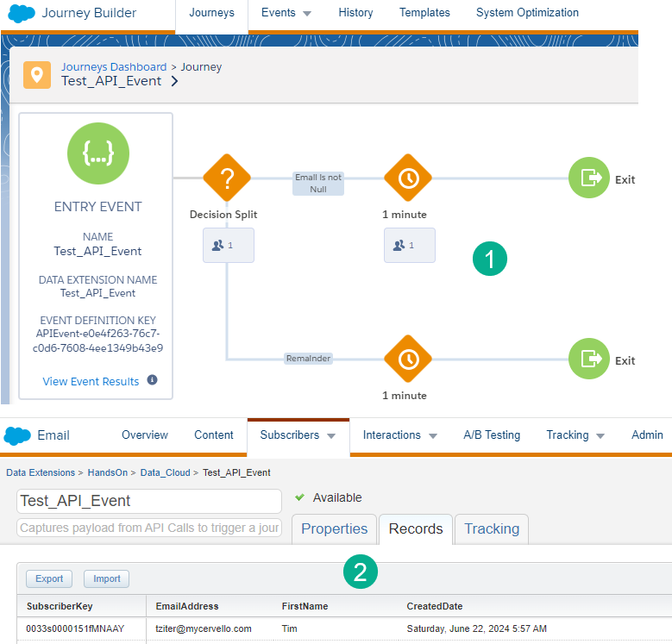672x644 pixels.
Task: Click subscriber key 0033s0000151fMNAAY cell
Action: (x=75, y=628)
